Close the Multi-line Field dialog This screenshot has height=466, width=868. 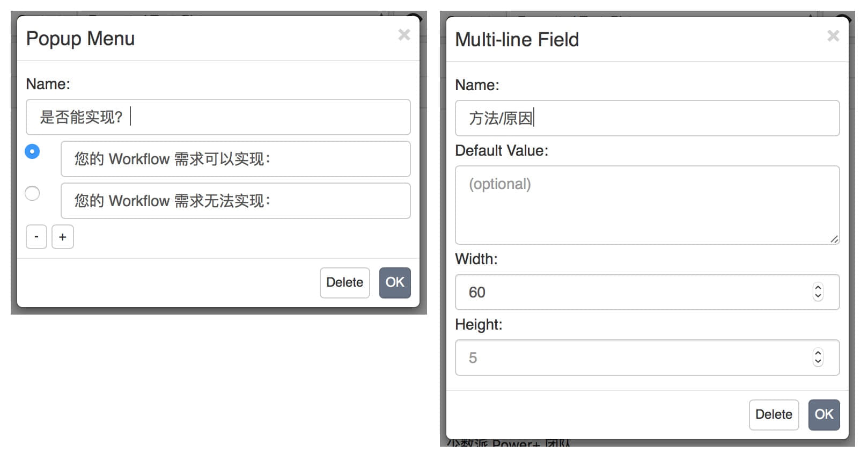[833, 36]
